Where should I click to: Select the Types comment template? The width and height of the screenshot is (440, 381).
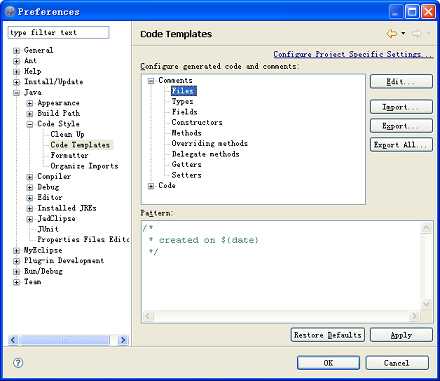pos(182,101)
